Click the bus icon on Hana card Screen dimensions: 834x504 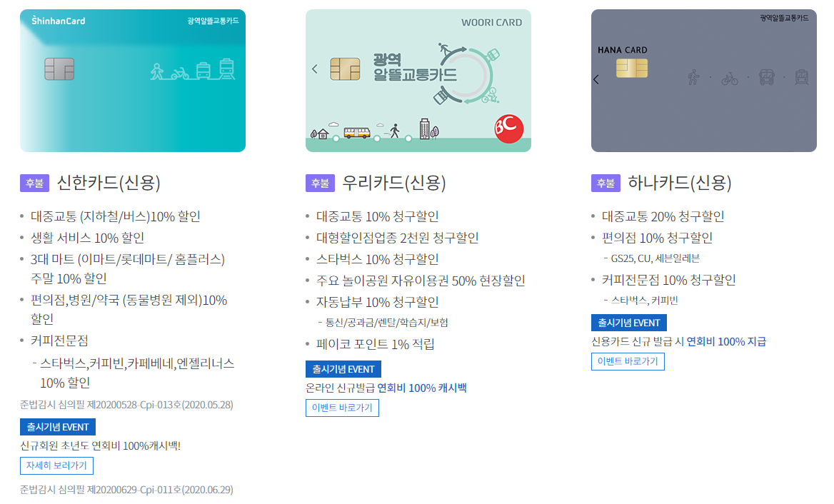[x=766, y=78]
